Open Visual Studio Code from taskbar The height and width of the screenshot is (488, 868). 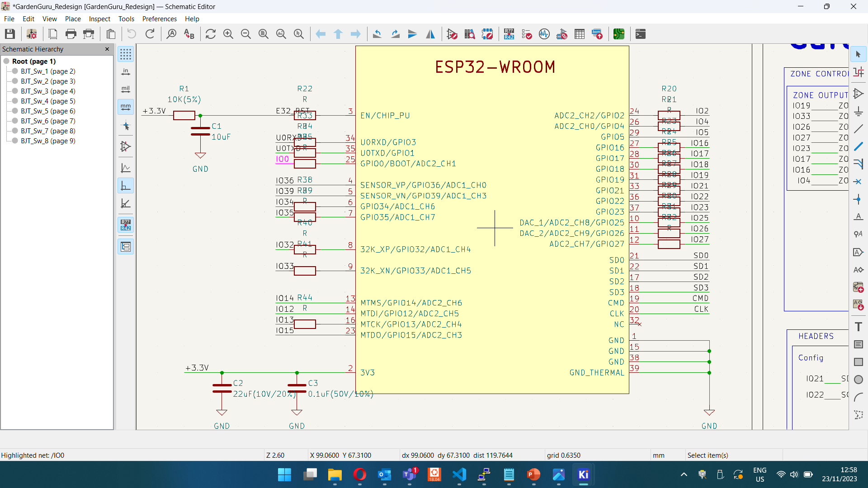pyautogui.click(x=459, y=474)
